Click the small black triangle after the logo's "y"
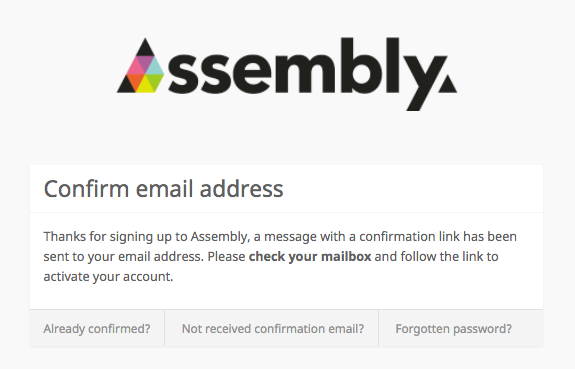This screenshot has height=369, width=575. tap(448, 84)
